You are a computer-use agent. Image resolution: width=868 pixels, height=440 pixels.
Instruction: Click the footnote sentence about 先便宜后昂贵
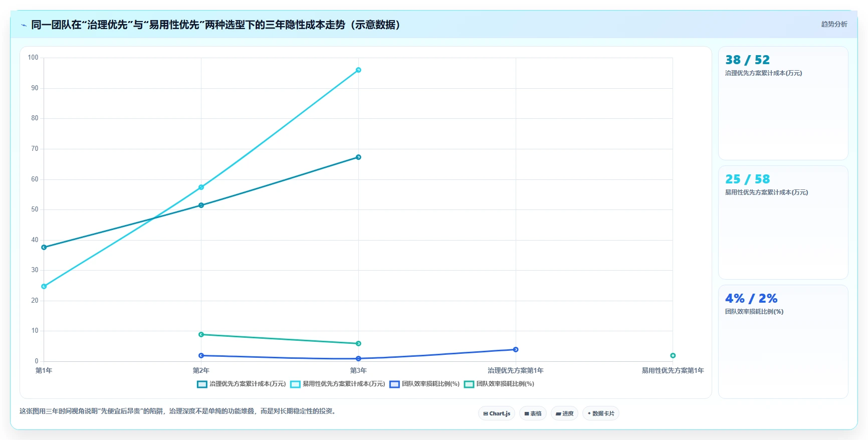[x=177, y=411]
